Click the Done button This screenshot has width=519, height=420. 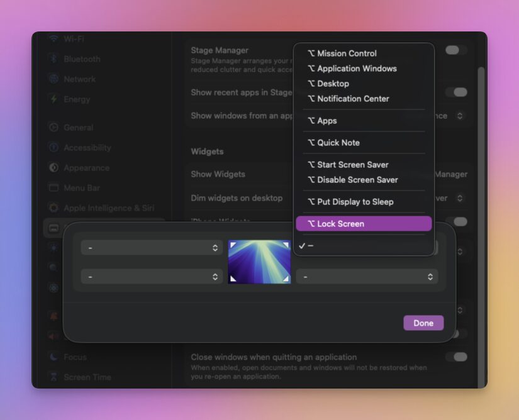pyautogui.click(x=423, y=323)
